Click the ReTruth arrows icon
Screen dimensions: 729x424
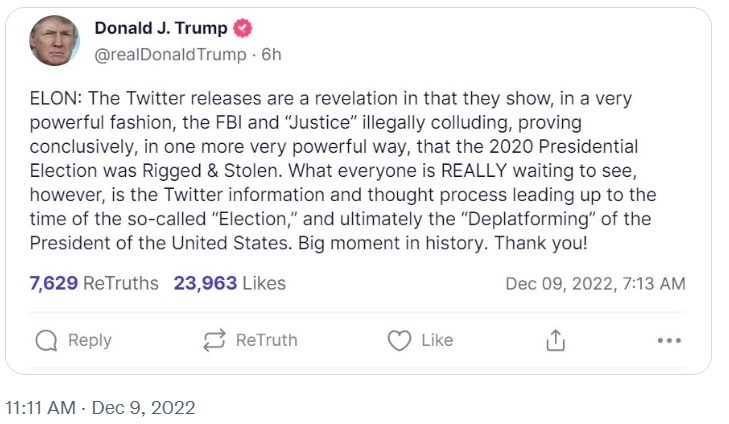214,341
